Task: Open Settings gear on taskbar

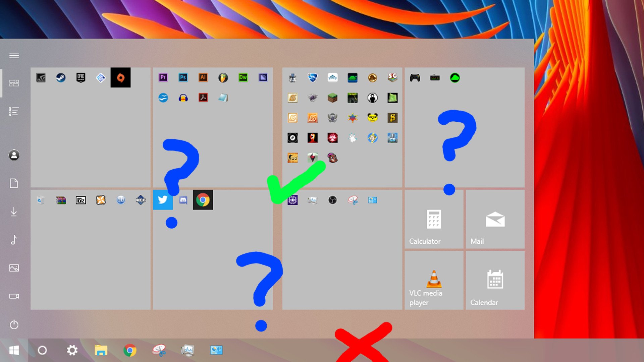Action: tap(72, 351)
